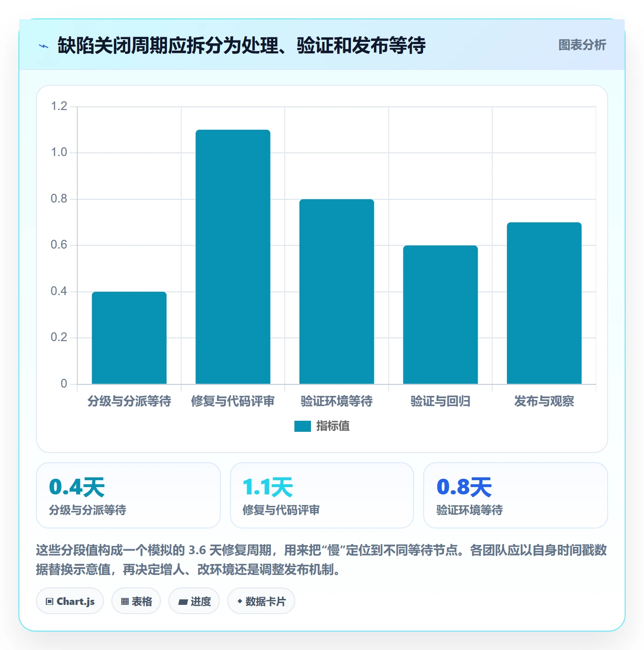
Task: Click the Chart.js tag chip
Action: [x=70, y=601]
